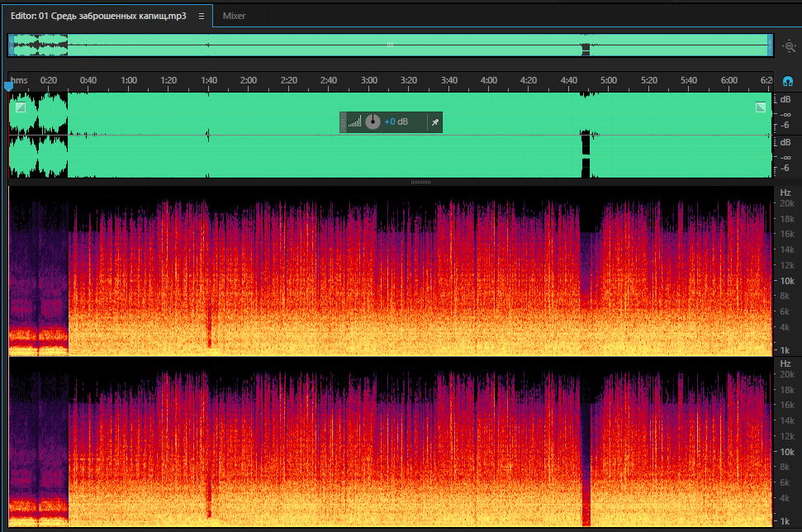Screen dimensions: 802x532
Task: Click the blue headphones icon by the time ruler
Action: 788,81
